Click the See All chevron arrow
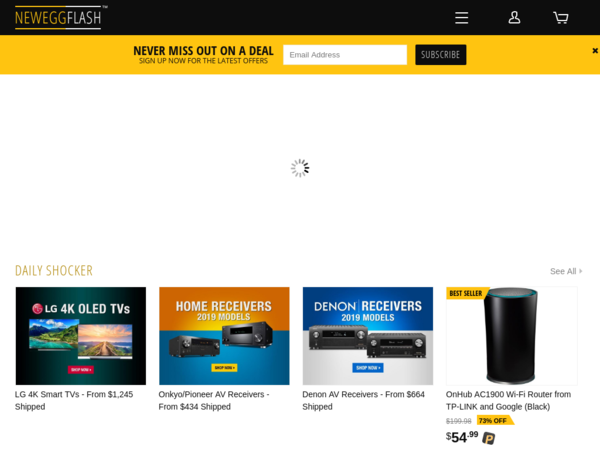600x450 pixels. [580, 271]
